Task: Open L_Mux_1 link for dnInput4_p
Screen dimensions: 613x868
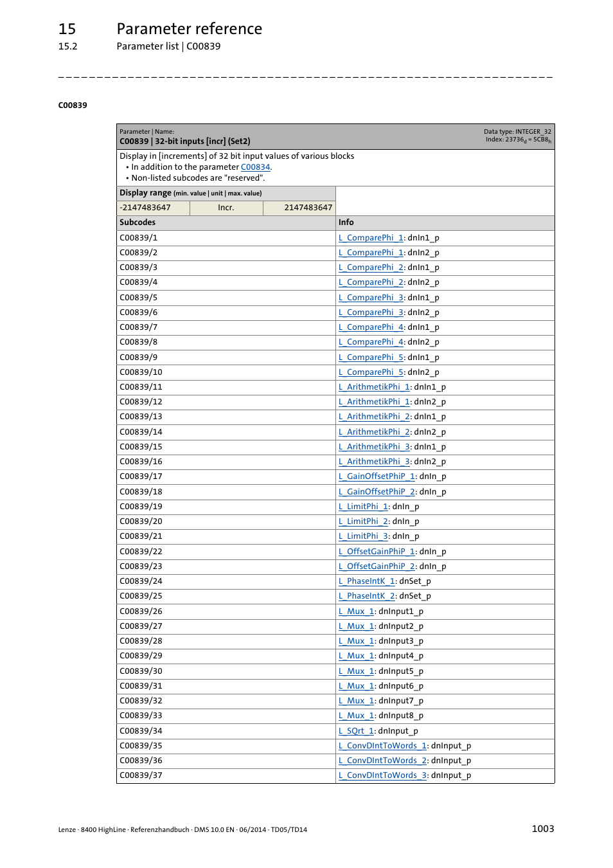Action: [357, 656]
